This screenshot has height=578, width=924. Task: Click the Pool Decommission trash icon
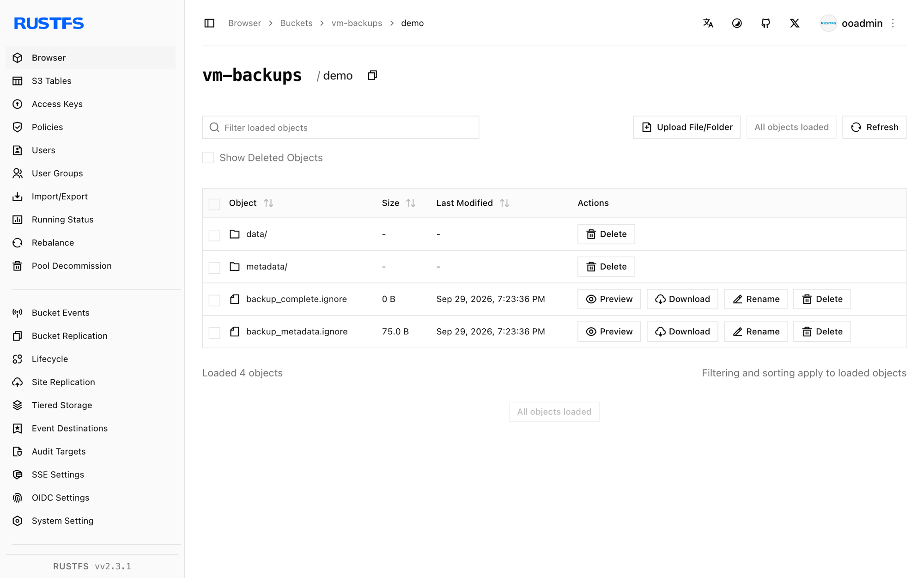18,266
